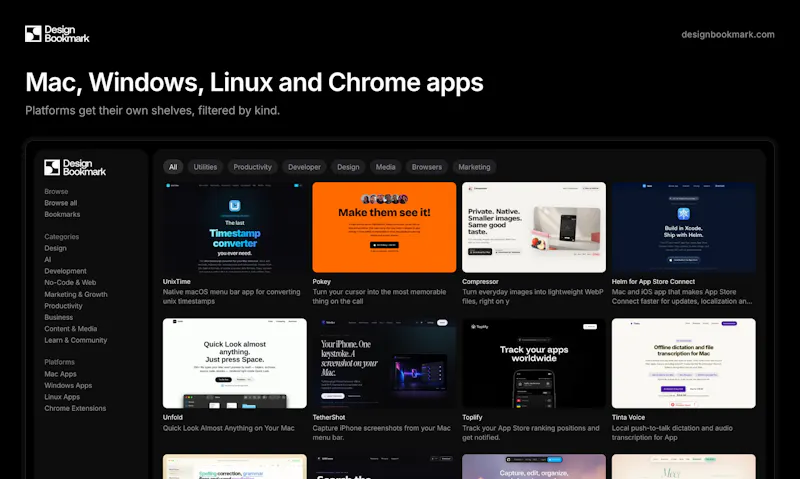The height and width of the screenshot is (479, 800).
Task: Click 'Local push-to-talk dictation' description
Action: pos(672,433)
